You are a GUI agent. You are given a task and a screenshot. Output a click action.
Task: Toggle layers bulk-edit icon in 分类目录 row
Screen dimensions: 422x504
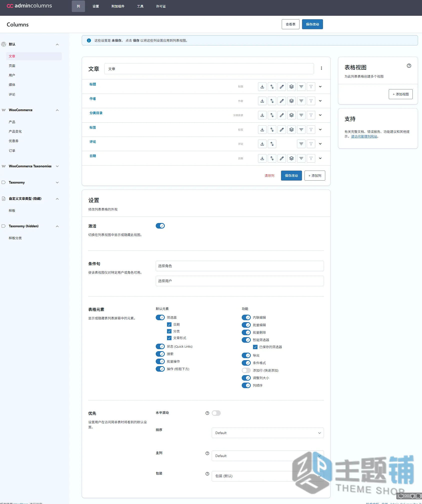[x=291, y=115]
